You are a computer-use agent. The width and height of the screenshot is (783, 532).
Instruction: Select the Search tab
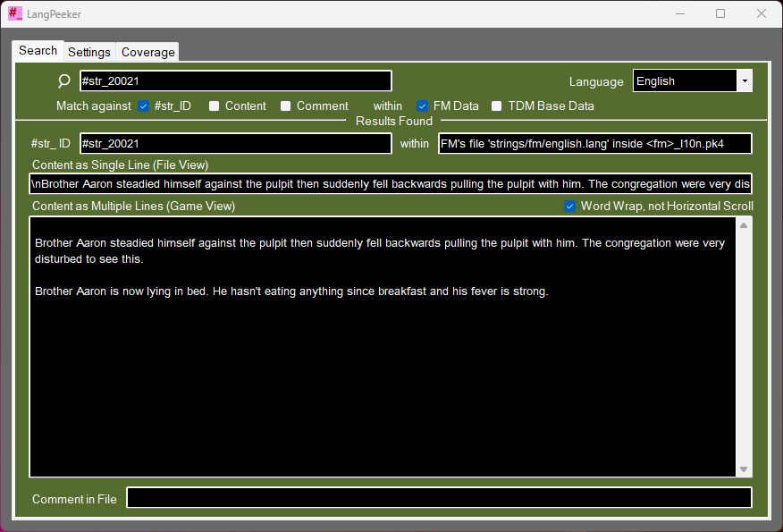38,51
